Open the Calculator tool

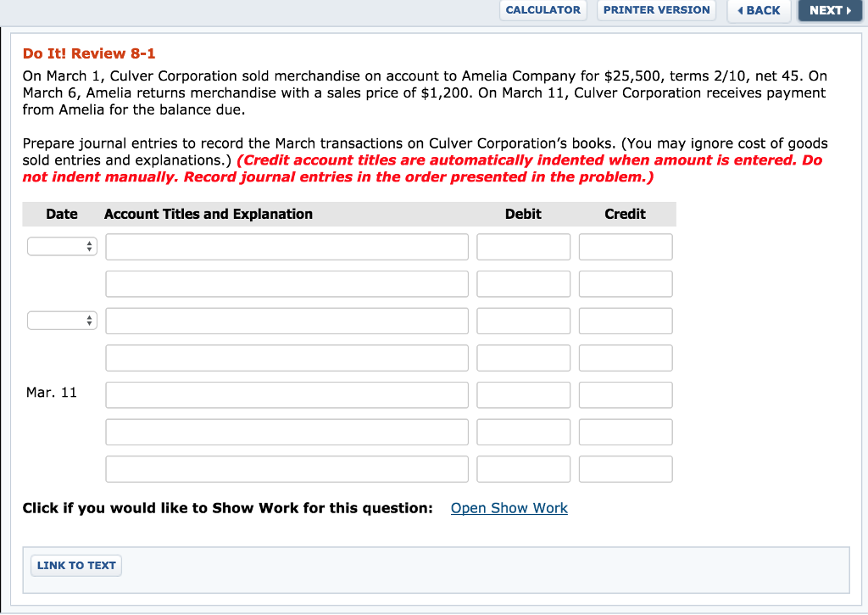[x=542, y=10]
